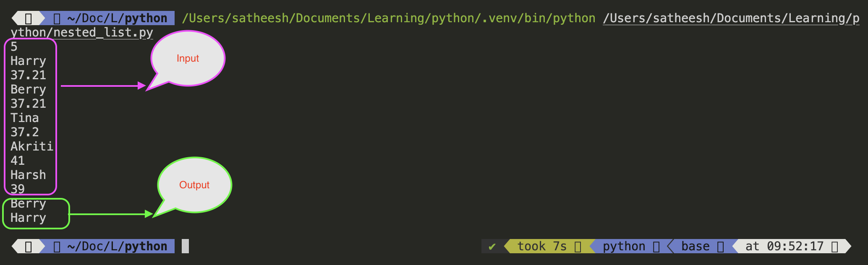Click the green .venv python interpreter path
This screenshot has height=265, width=868.
tap(388, 18)
